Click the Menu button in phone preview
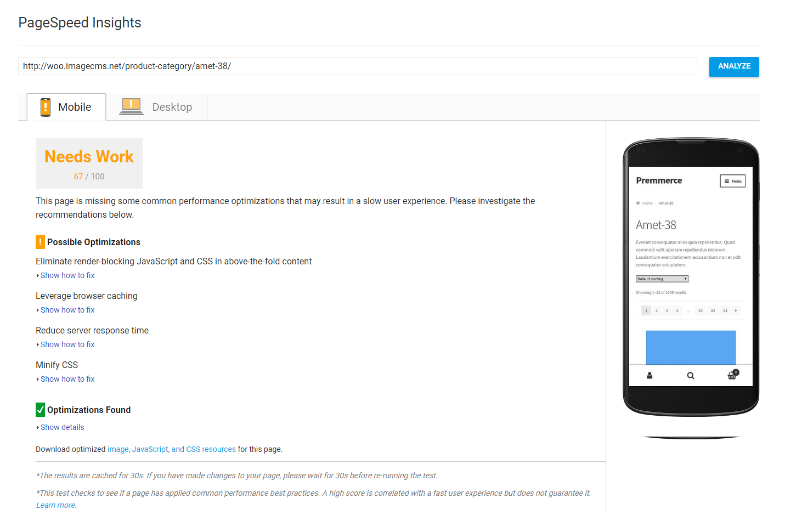The height and width of the screenshot is (532, 785). coord(733,181)
